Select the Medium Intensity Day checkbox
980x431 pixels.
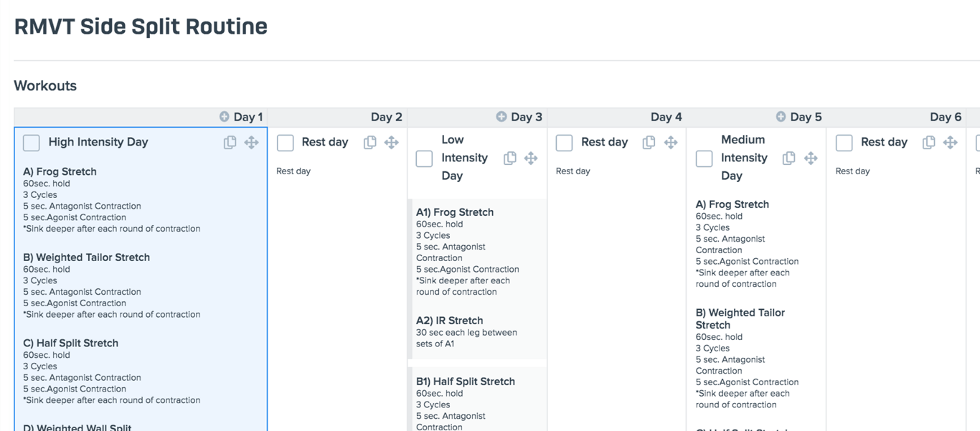pos(704,158)
